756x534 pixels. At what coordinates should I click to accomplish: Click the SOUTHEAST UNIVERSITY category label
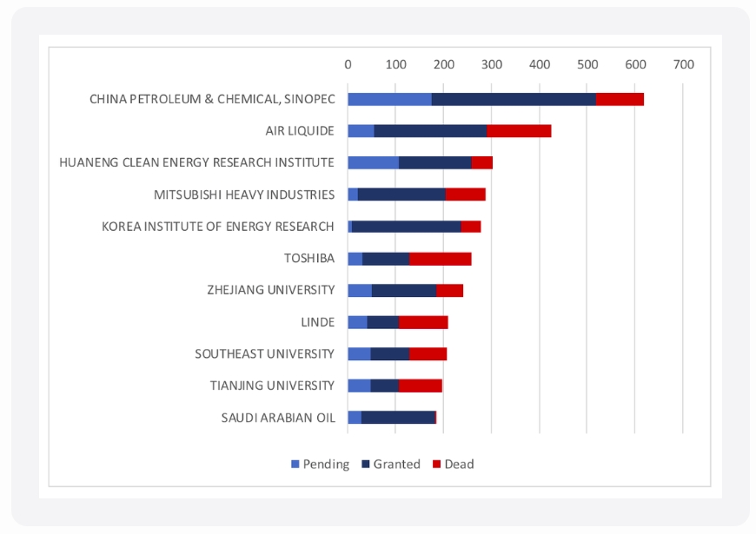[x=264, y=353]
